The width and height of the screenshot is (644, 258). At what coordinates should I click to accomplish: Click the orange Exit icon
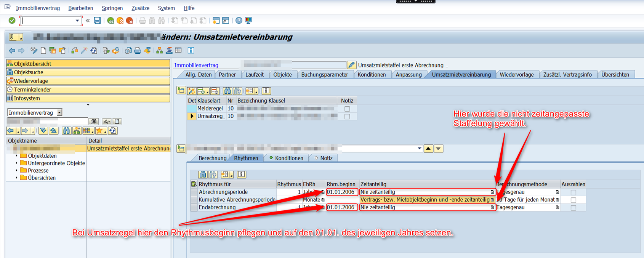point(120,21)
